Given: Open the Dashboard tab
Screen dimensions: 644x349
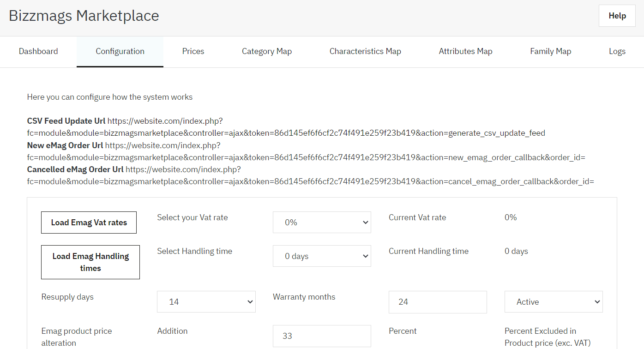Looking at the screenshot, I should click(x=38, y=52).
